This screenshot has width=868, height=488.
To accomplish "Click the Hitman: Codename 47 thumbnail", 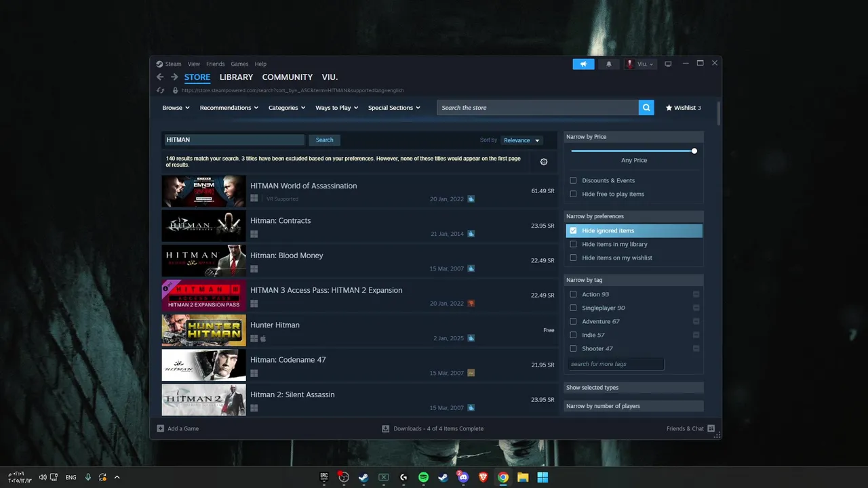I will click(x=203, y=365).
